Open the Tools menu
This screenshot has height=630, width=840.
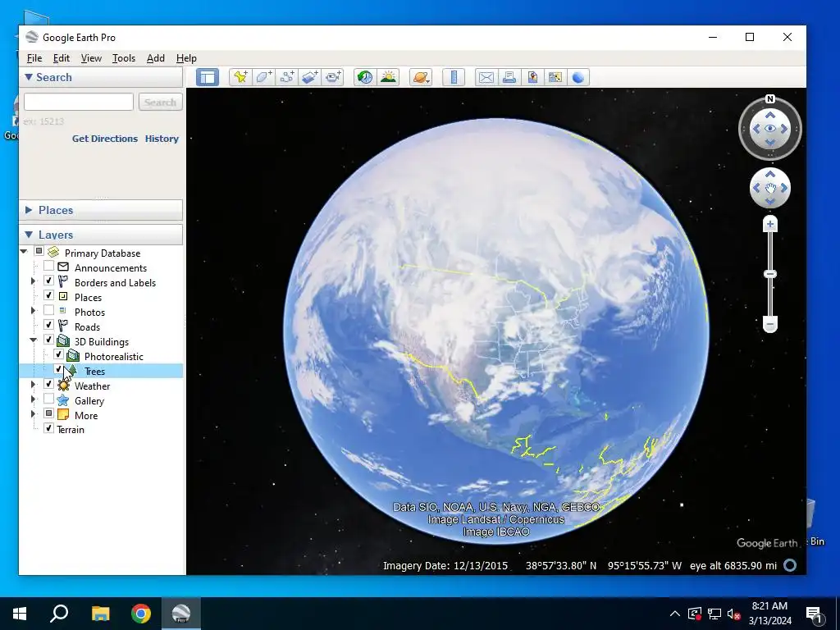(x=124, y=58)
